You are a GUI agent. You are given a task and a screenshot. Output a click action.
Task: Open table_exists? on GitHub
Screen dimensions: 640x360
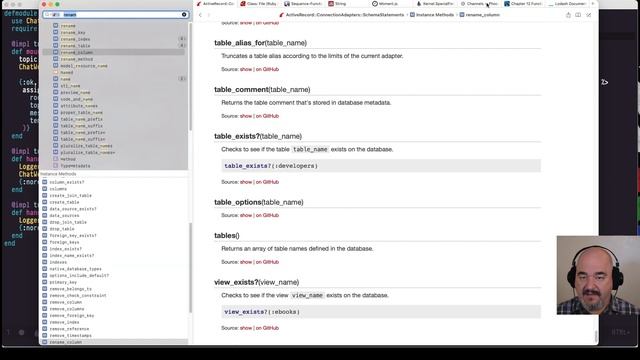[x=267, y=182]
